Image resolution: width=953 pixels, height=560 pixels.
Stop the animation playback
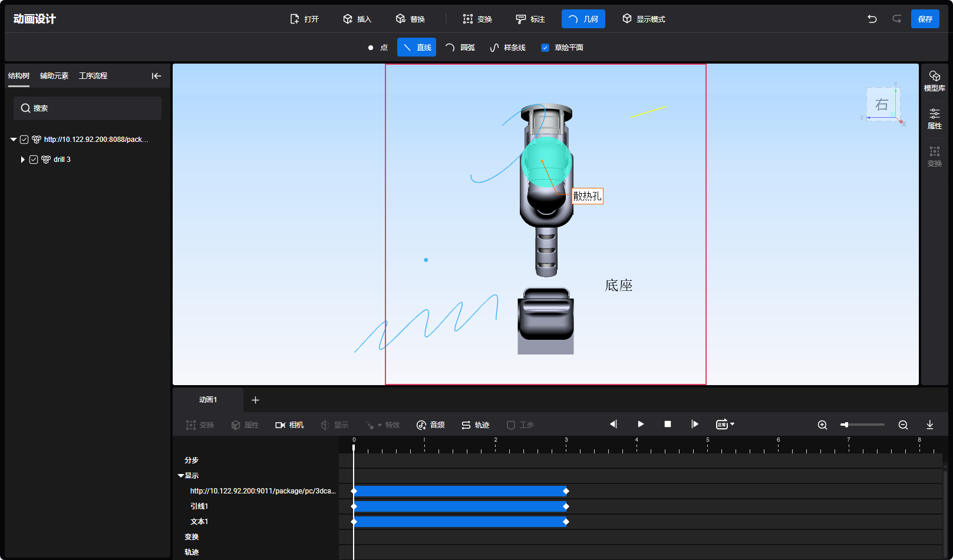click(668, 424)
